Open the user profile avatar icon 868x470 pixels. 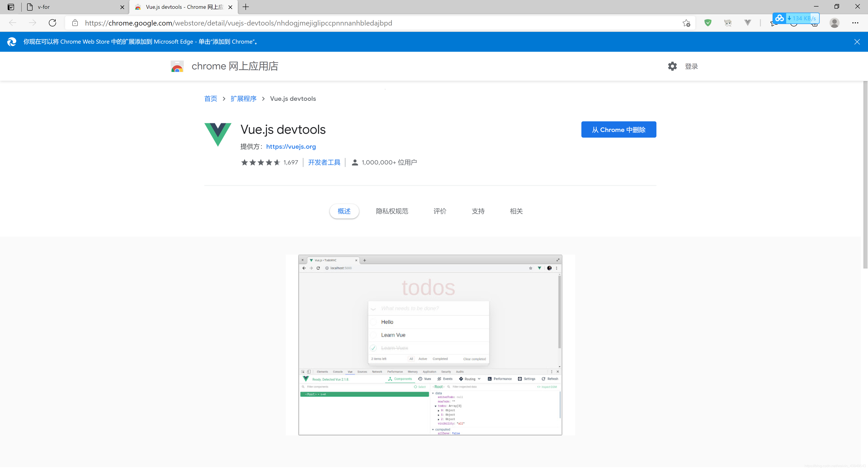(x=834, y=23)
